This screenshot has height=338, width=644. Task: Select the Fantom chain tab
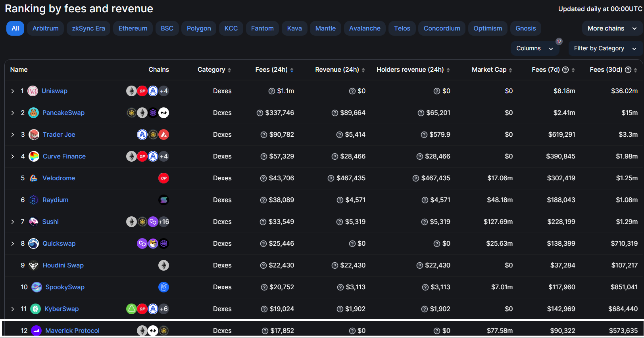click(262, 29)
